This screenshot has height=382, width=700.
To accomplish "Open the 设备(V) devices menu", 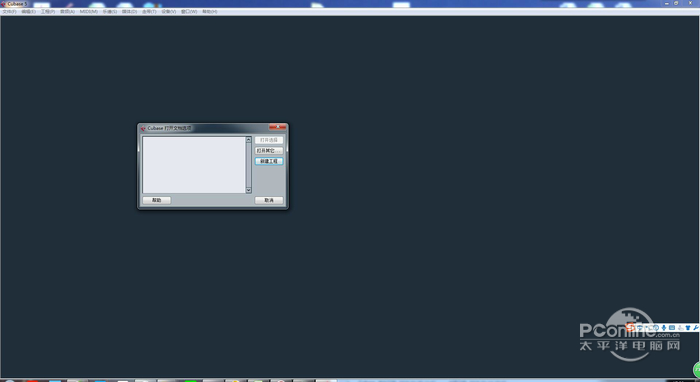I will point(169,12).
